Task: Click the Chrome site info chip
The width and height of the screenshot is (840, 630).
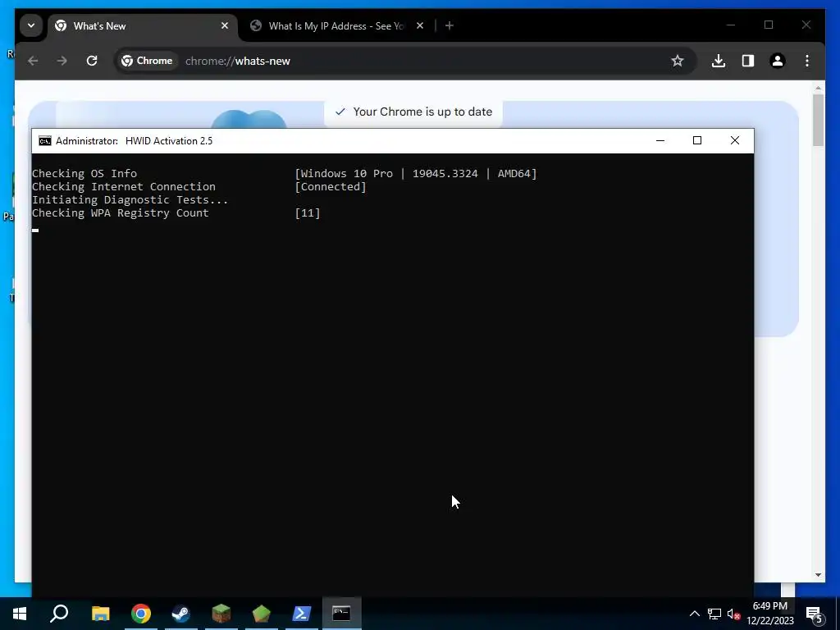Action: [147, 61]
